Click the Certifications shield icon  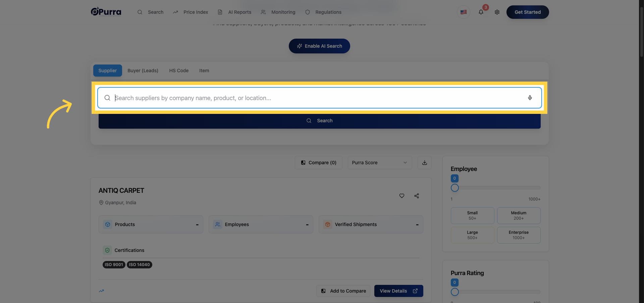point(107,250)
